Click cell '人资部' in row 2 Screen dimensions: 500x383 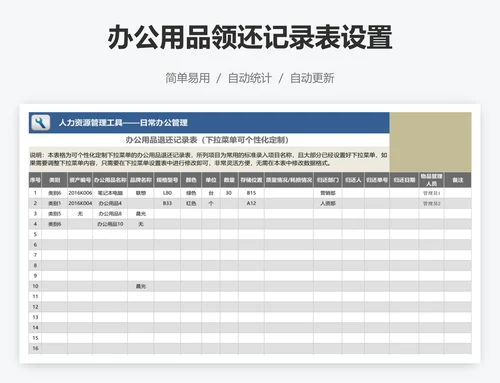pos(328,203)
